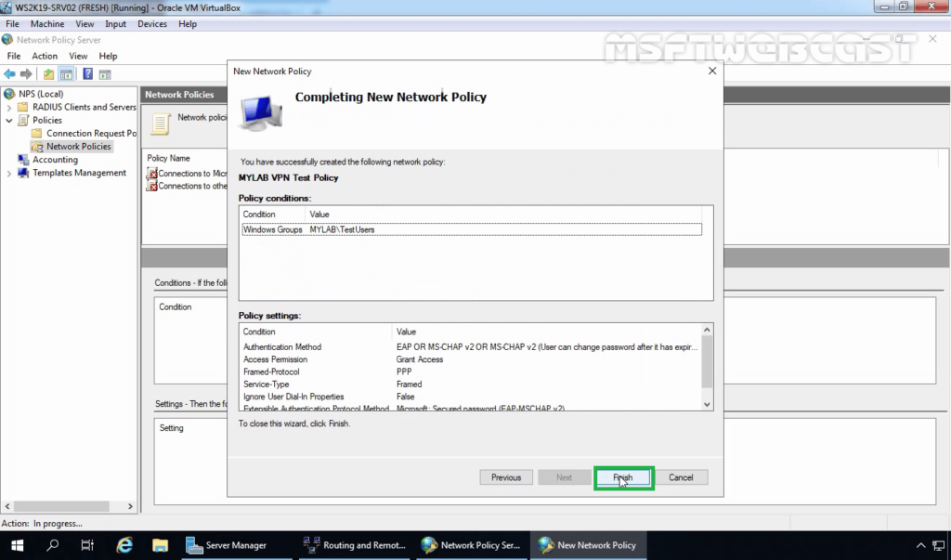
Task: Click the Up One Level folder icon
Action: [x=48, y=74]
